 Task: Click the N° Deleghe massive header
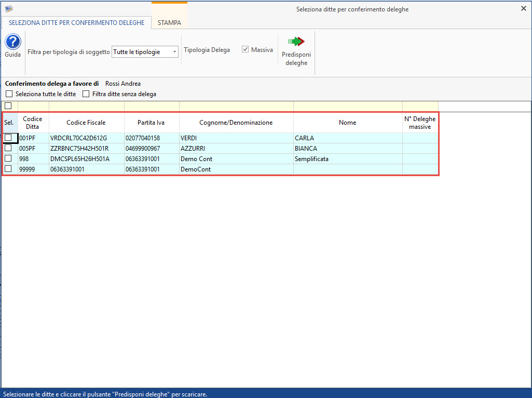(420, 123)
